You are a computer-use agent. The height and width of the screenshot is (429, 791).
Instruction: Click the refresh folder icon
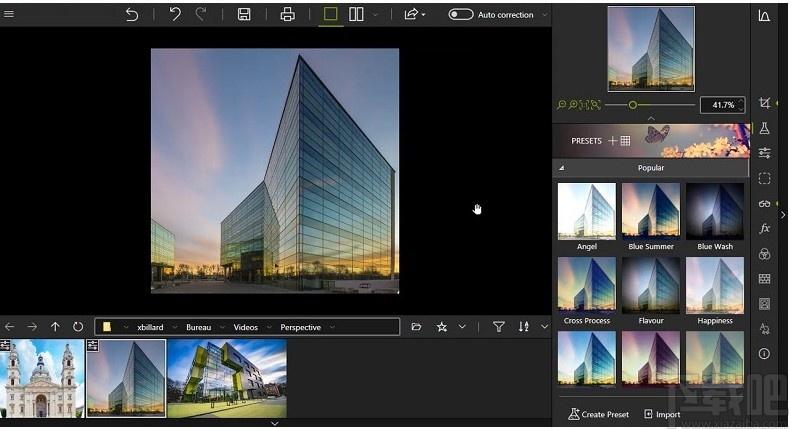(78, 327)
